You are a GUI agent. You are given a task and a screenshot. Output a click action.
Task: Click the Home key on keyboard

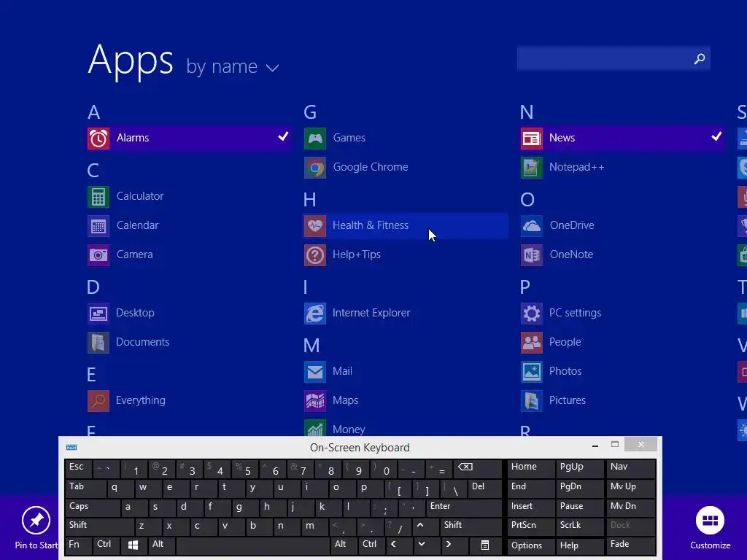coord(530,467)
